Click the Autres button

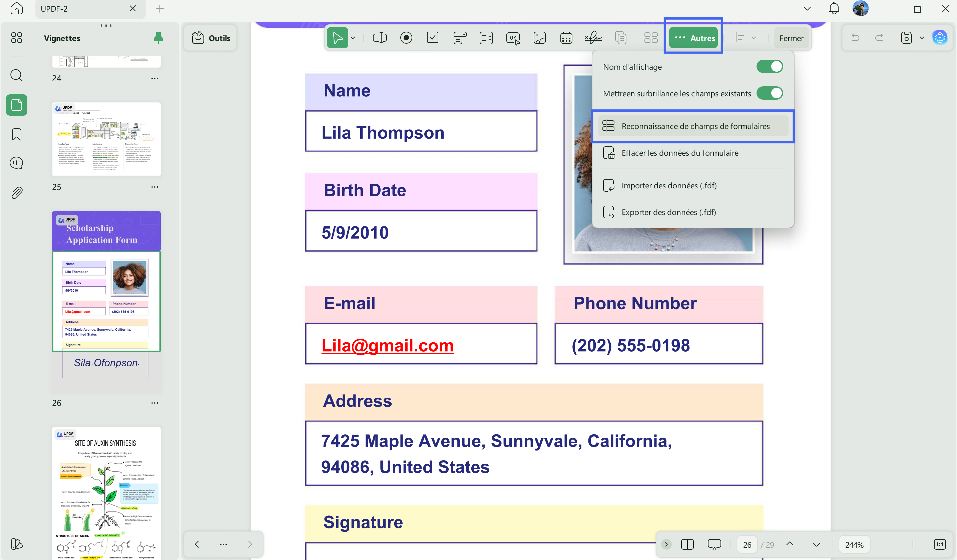693,38
